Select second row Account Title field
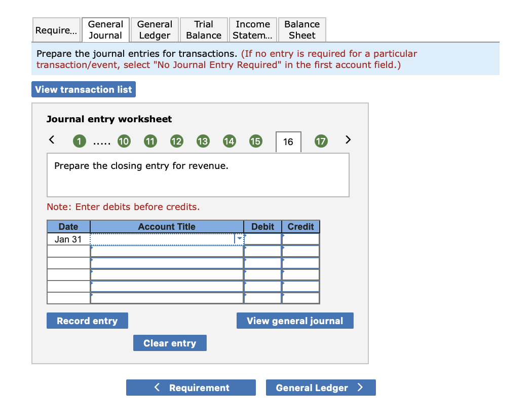This screenshot has width=532, height=419. [167, 251]
